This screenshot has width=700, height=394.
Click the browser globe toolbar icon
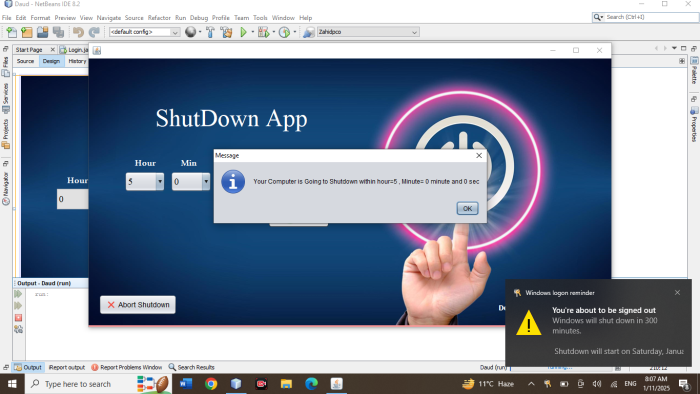[x=190, y=32]
